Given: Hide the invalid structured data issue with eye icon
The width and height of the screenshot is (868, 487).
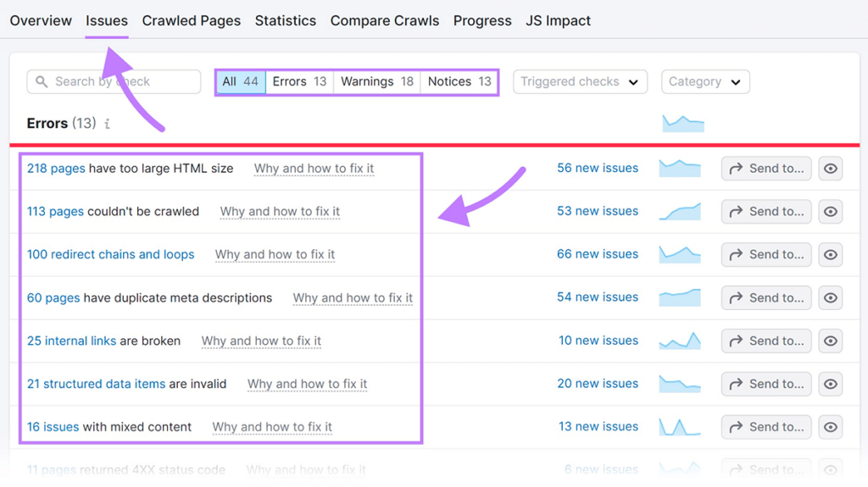Looking at the screenshot, I should coord(831,384).
